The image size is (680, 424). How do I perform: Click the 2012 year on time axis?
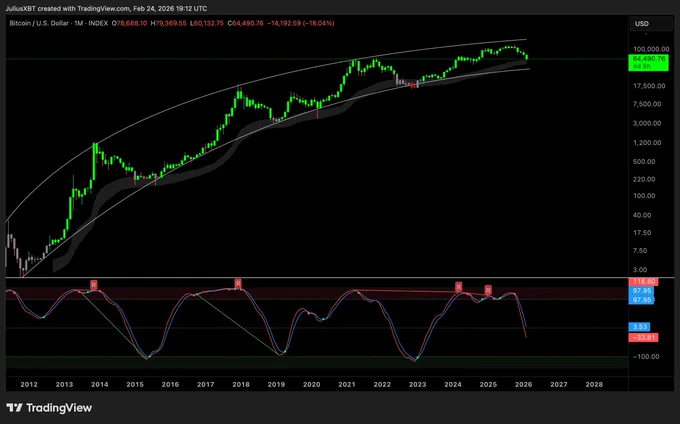click(x=29, y=384)
